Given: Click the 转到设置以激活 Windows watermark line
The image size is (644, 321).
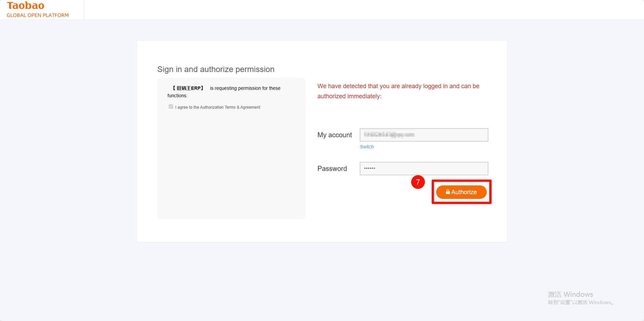Looking at the screenshot, I should click(581, 302).
